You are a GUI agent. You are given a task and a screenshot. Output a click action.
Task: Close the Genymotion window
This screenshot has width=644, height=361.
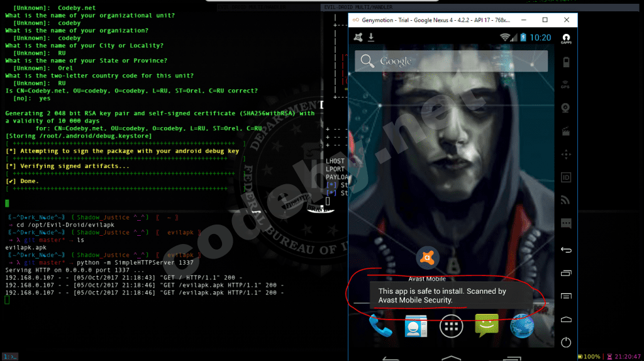point(567,19)
